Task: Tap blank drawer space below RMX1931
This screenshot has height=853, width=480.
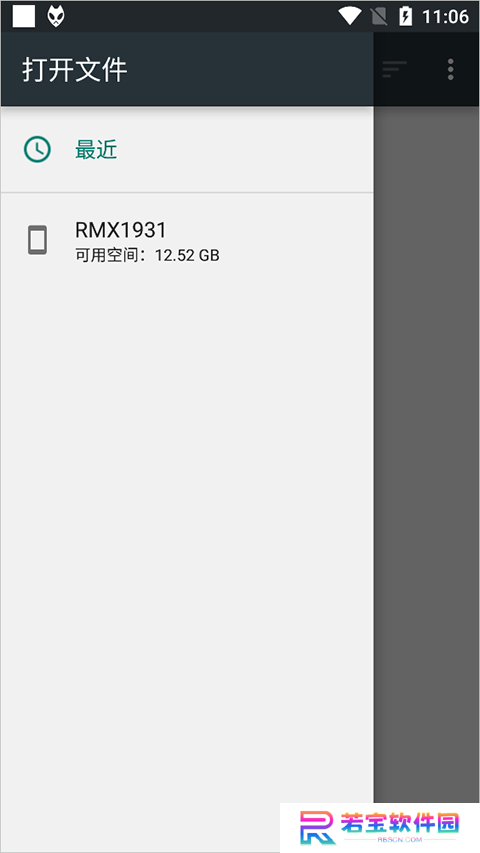Action: click(x=187, y=544)
